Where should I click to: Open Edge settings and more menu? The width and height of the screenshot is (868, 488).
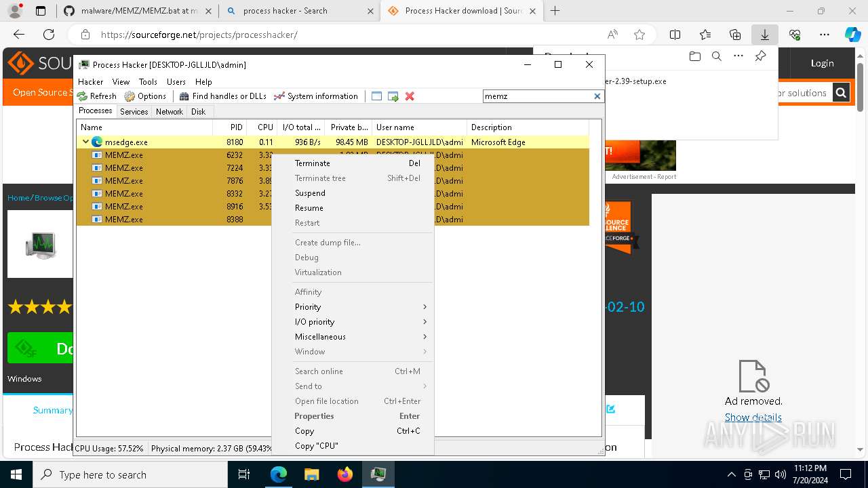coord(825,35)
